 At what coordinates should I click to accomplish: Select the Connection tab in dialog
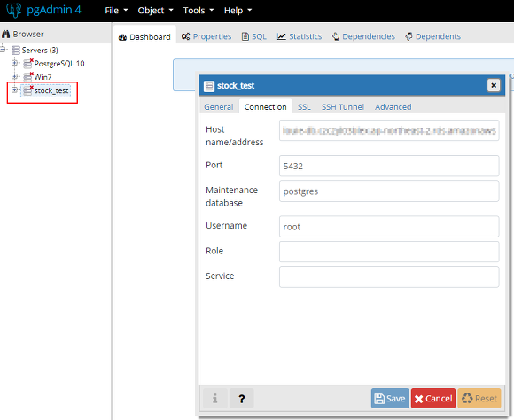(x=265, y=107)
